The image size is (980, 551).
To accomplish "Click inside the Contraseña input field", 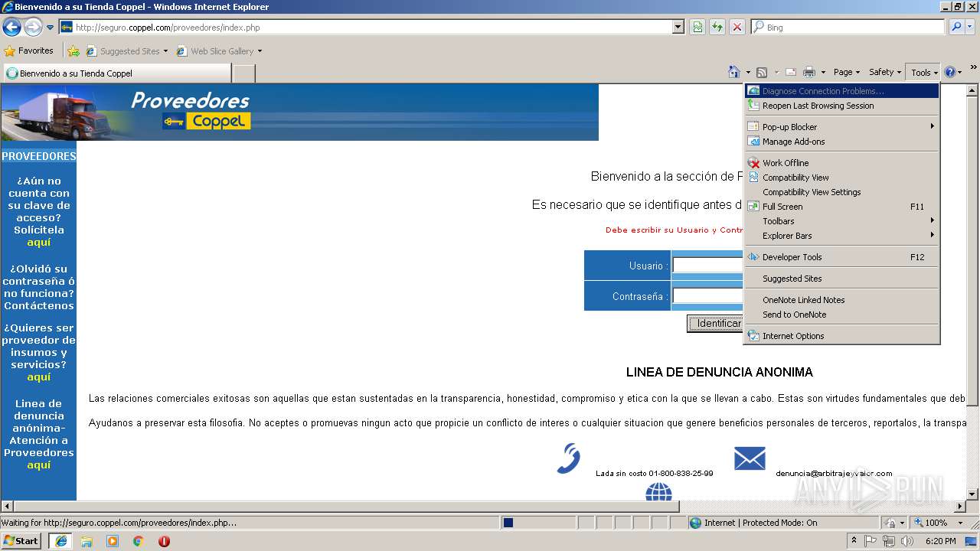I will [708, 296].
